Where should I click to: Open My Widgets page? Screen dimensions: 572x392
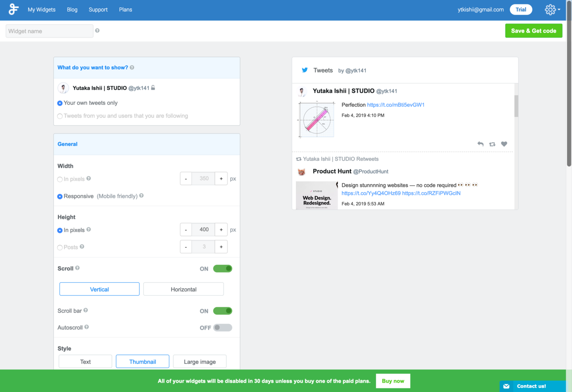coord(42,9)
